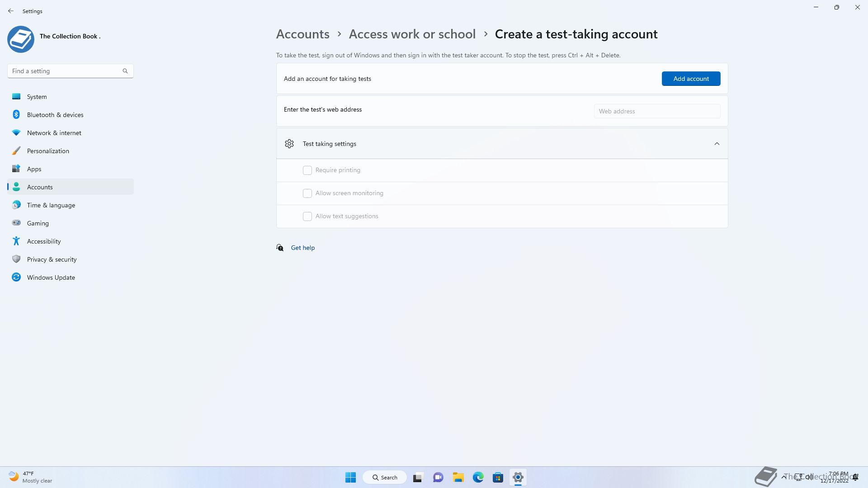Navigate to the Access work or school breadcrumb
Screen dimensions: 868x488
(x=412, y=34)
